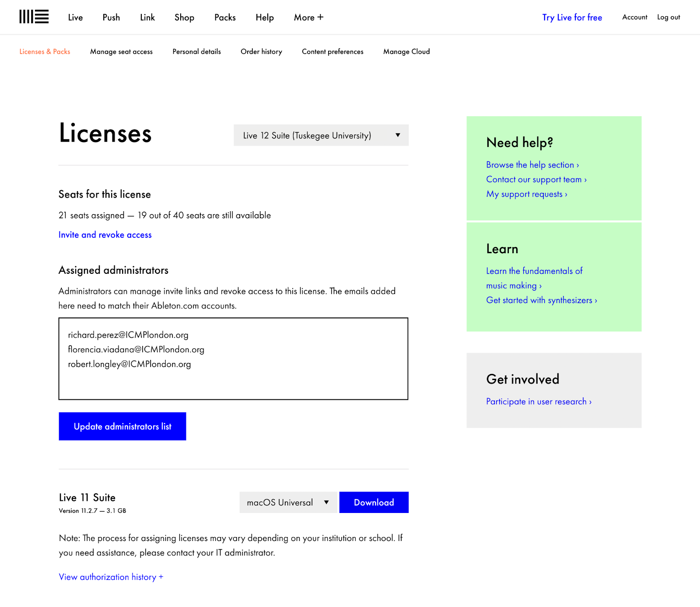Download Live 11 Suite
Screen dimensions: 700x607
click(x=374, y=502)
